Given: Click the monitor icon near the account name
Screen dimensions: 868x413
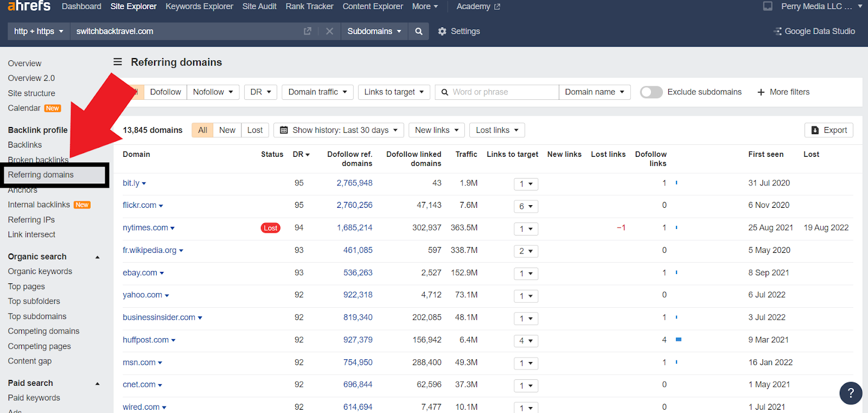Looking at the screenshot, I should [768, 7].
